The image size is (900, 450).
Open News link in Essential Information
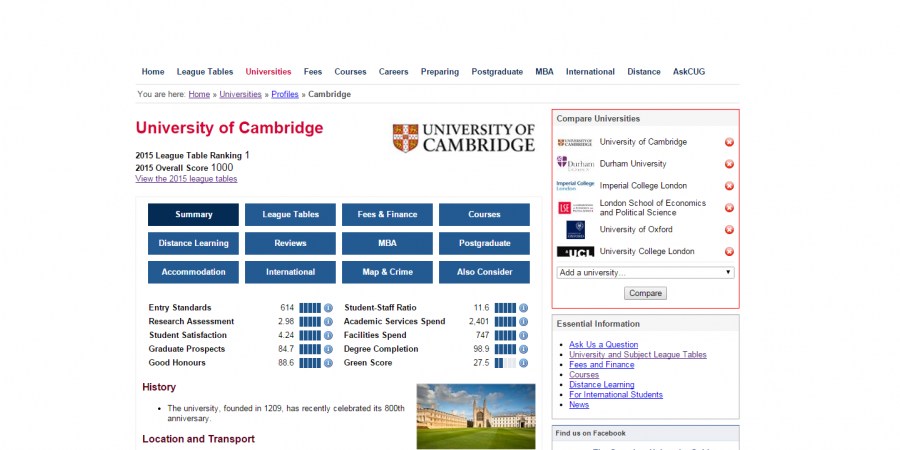point(579,405)
